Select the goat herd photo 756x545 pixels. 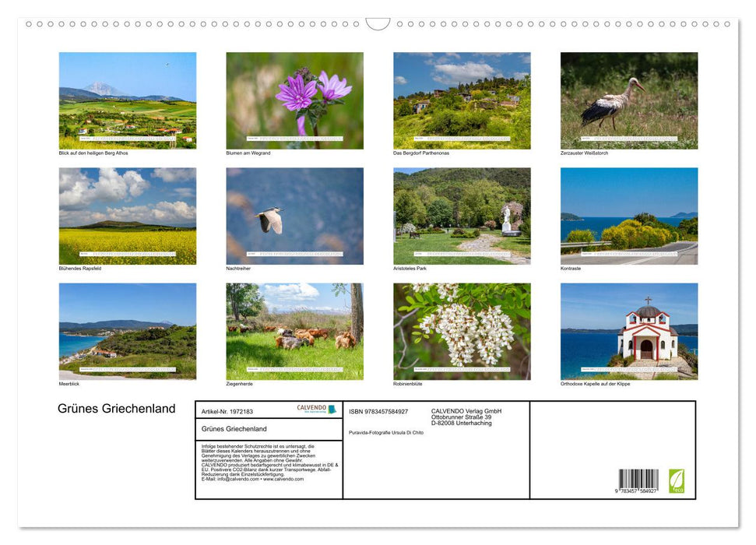294,331
